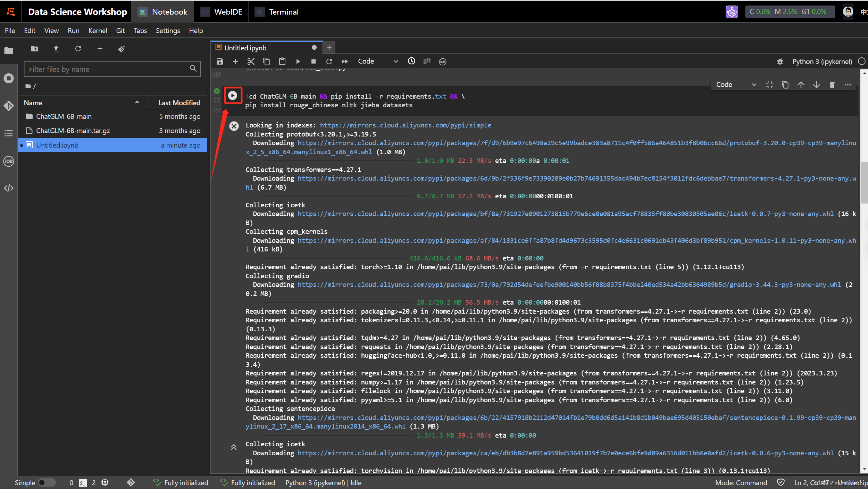868x489 pixels.
Task: Insert a cell below with the plus icon
Action: point(235,61)
